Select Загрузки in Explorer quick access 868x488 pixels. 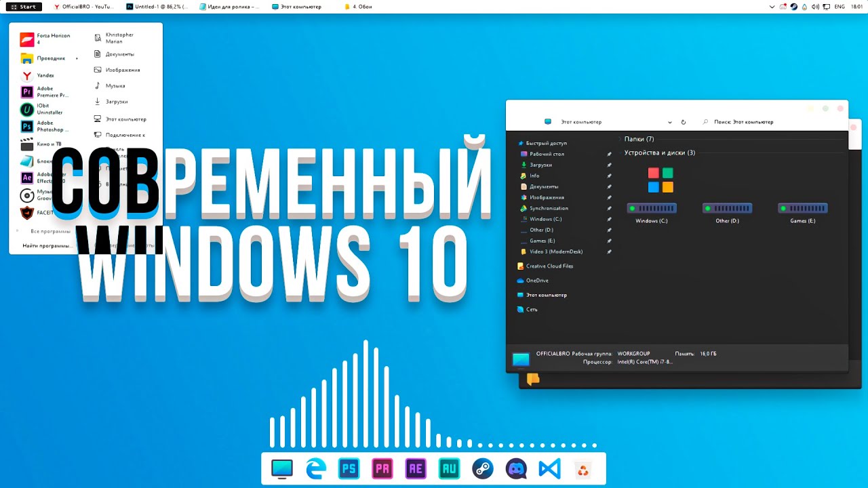pos(536,165)
